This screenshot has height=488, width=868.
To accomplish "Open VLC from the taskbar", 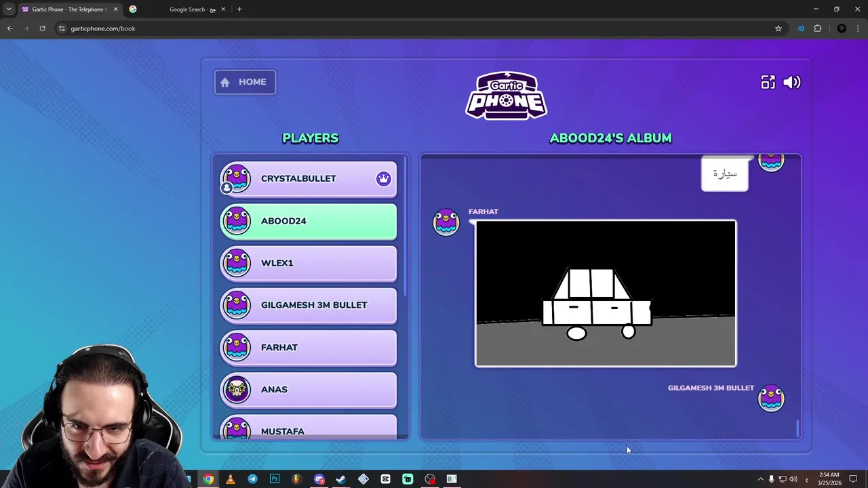I will (x=231, y=479).
